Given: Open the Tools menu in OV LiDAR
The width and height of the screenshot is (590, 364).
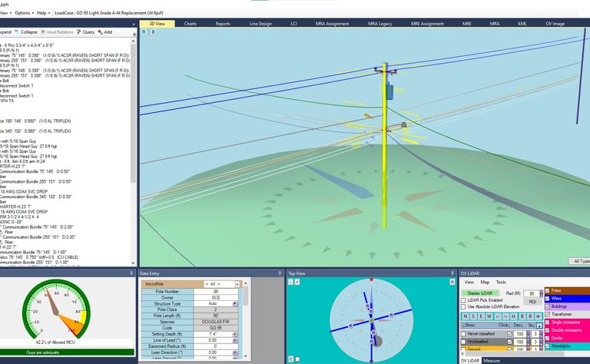Looking at the screenshot, I should [501, 282].
